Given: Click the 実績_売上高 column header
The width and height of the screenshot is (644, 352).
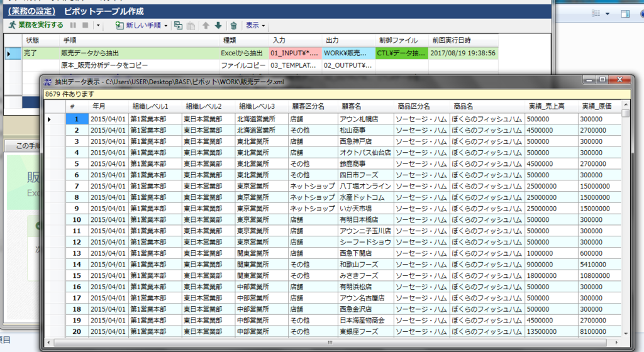Looking at the screenshot, I should [551, 106].
